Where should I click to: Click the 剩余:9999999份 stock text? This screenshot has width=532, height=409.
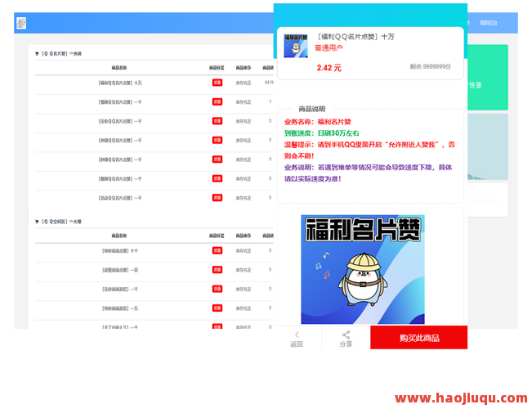click(x=430, y=66)
